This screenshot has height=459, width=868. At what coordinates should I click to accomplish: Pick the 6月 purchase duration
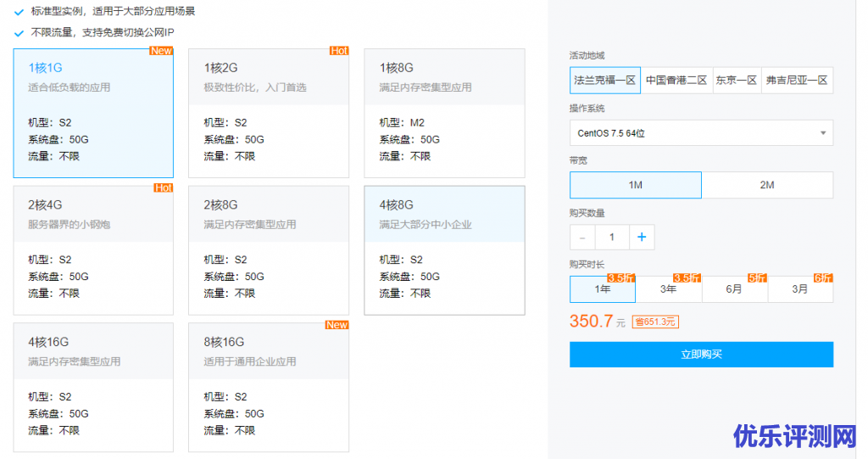(735, 289)
